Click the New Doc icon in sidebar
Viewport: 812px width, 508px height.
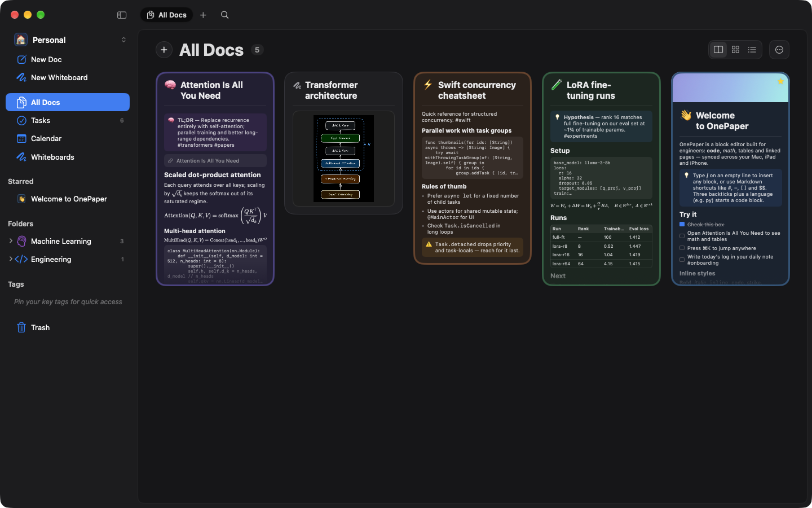coord(21,60)
